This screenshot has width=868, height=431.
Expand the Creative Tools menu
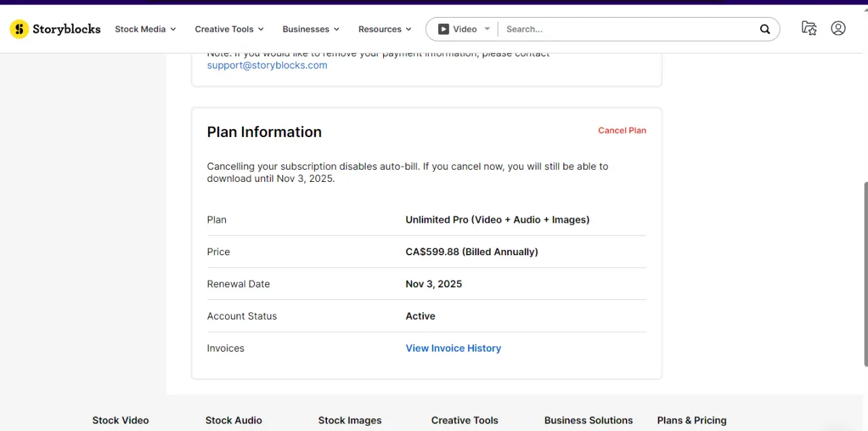[x=229, y=29]
